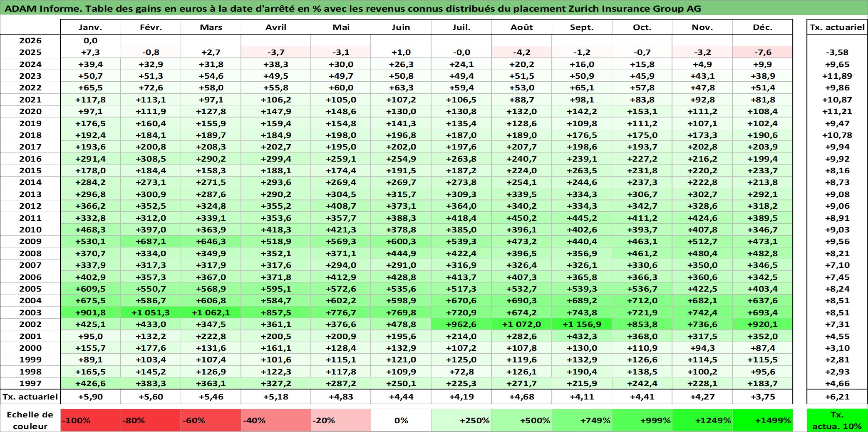
Task: Select the Tx. actuariel bottom row label
Action: [x=30, y=397]
